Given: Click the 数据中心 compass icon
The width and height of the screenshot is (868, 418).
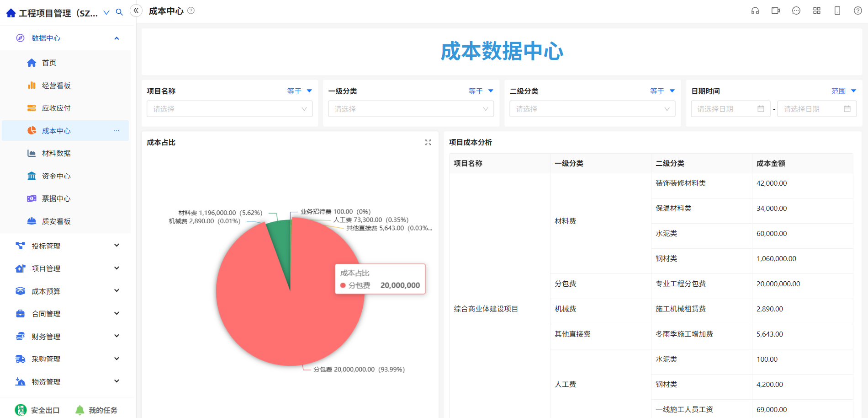Looking at the screenshot, I should 20,38.
